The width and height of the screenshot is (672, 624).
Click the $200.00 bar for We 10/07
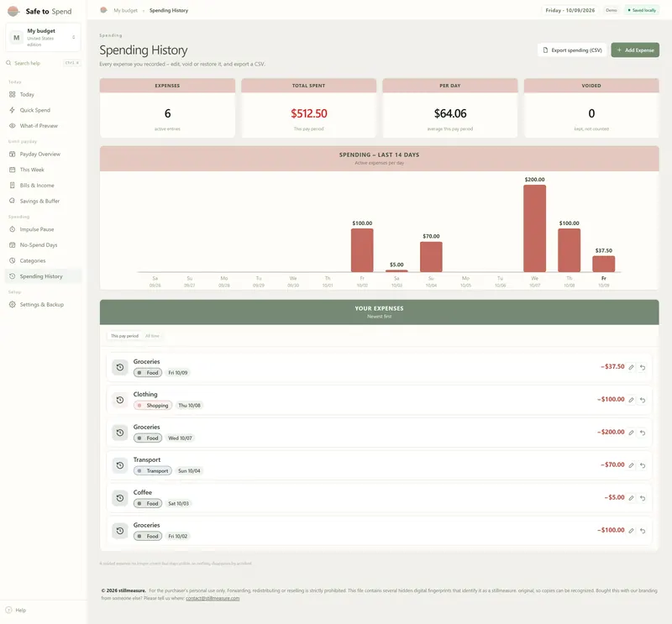click(x=534, y=228)
